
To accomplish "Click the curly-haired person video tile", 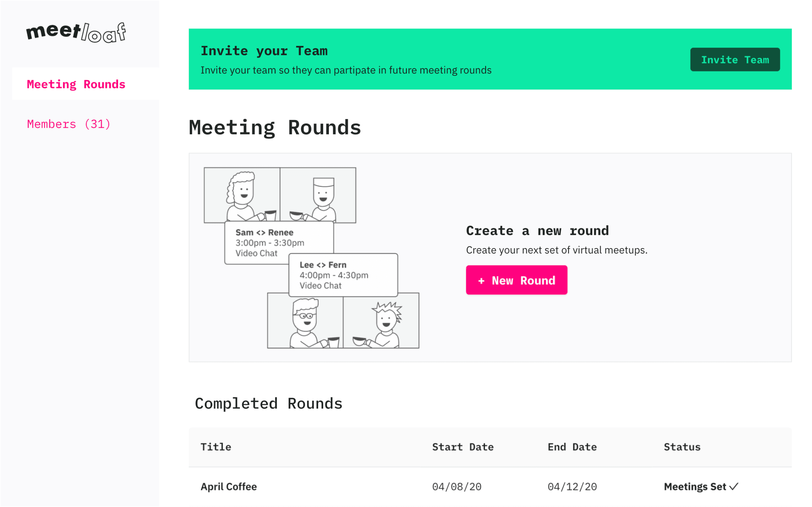I will (x=242, y=195).
